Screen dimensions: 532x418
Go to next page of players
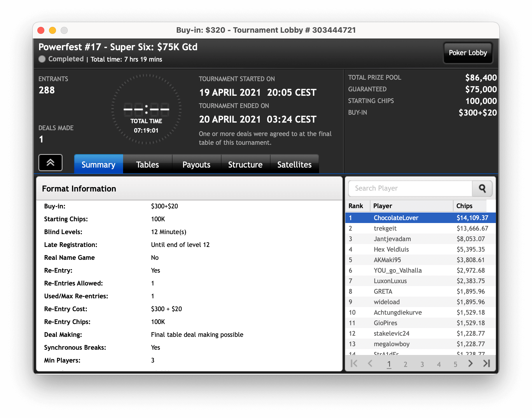pyautogui.click(x=470, y=363)
